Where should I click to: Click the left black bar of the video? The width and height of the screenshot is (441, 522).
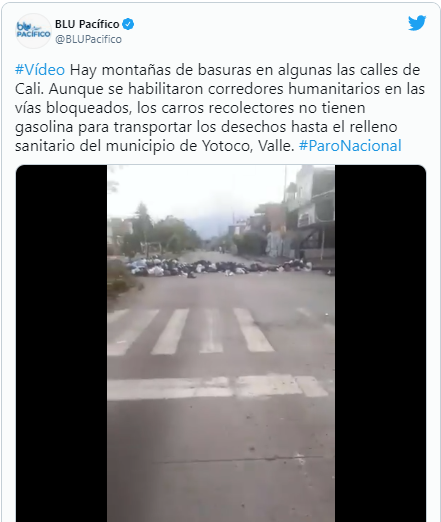tap(61, 343)
